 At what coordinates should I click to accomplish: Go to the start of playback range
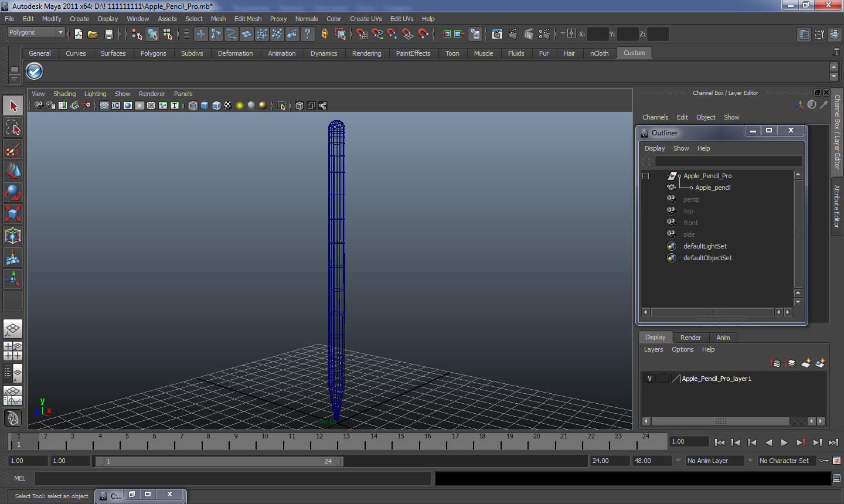click(720, 442)
